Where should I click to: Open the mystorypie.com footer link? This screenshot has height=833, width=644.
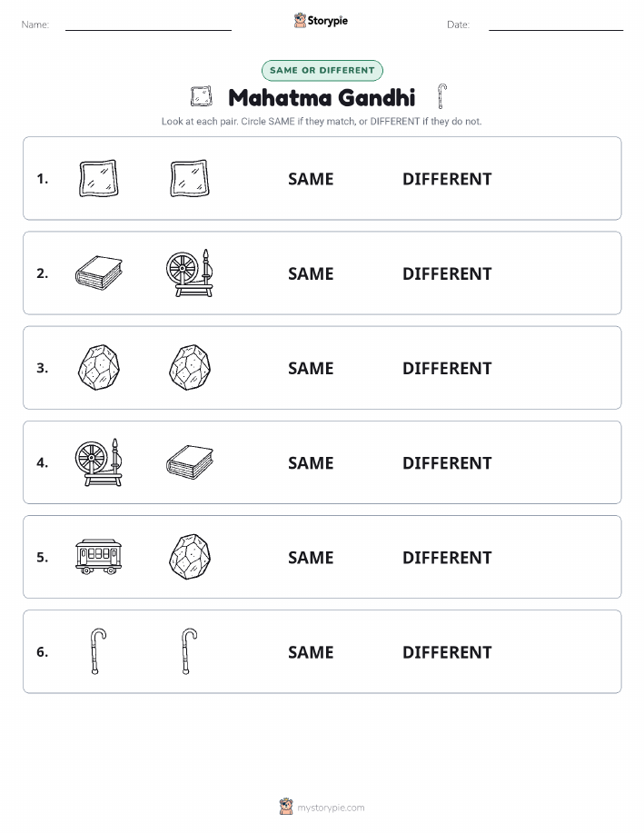[x=331, y=808]
